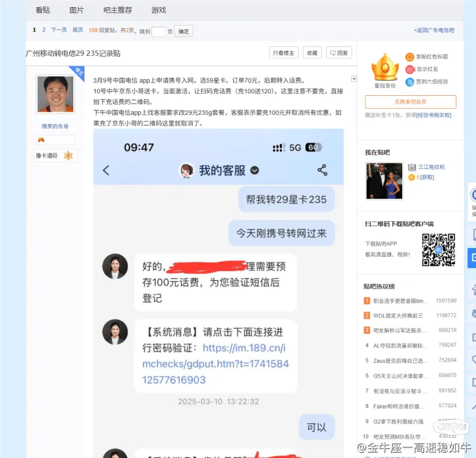Open hot topic AL夺冠后流量却被Bi
This screenshot has width=476, height=458.
pos(400,346)
